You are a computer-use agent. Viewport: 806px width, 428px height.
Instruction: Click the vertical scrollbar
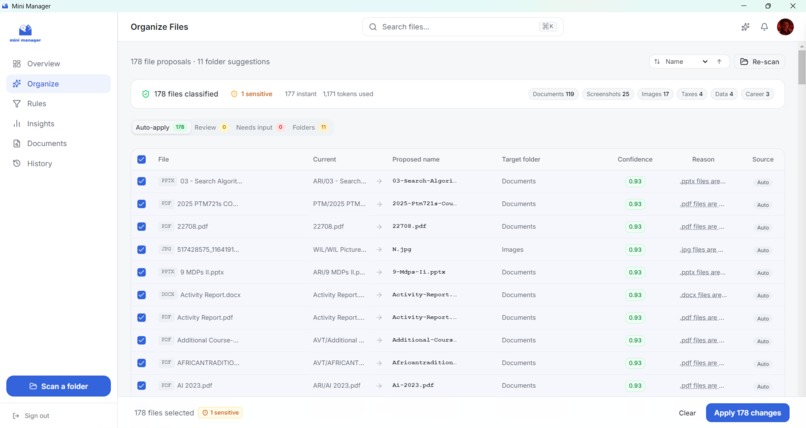pos(801,67)
